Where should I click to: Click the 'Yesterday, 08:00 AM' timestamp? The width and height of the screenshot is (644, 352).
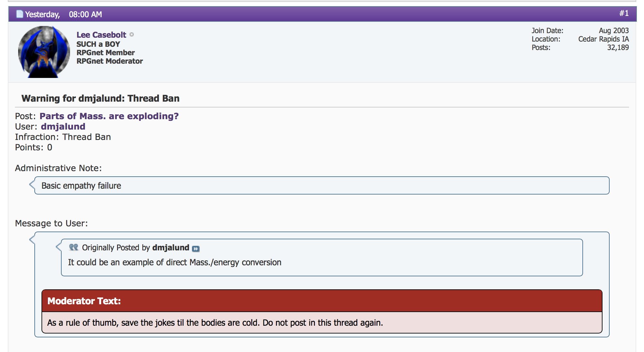point(64,14)
